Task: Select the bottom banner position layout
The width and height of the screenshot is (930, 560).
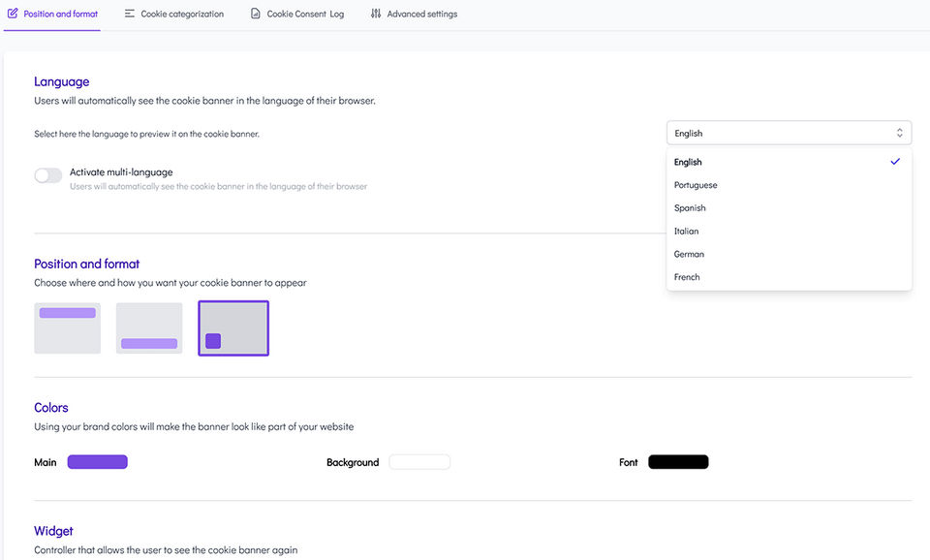Action: (149, 327)
